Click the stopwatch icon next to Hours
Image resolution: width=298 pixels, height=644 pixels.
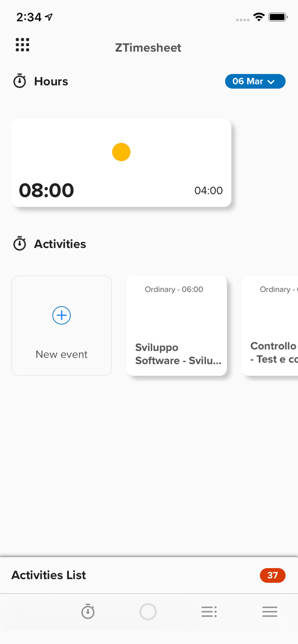(x=20, y=81)
